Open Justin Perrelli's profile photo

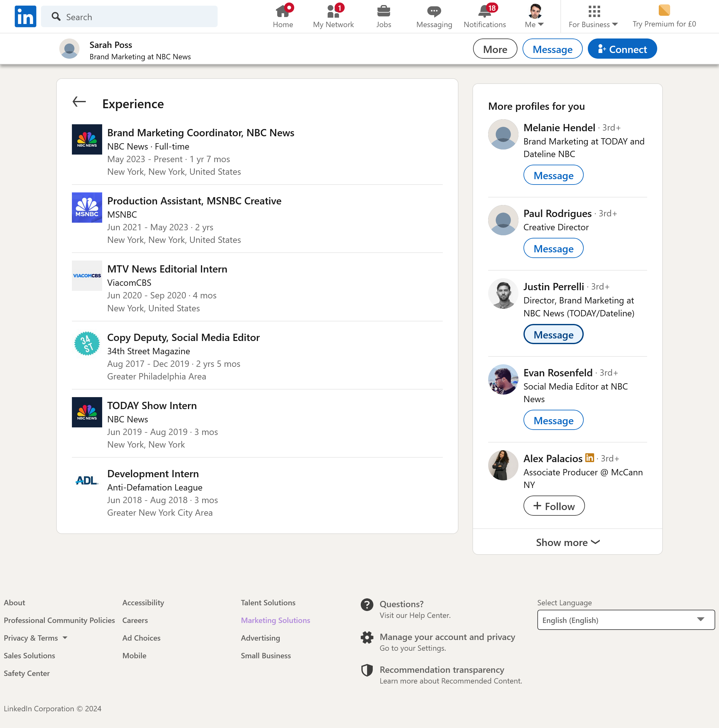pyautogui.click(x=503, y=293)
